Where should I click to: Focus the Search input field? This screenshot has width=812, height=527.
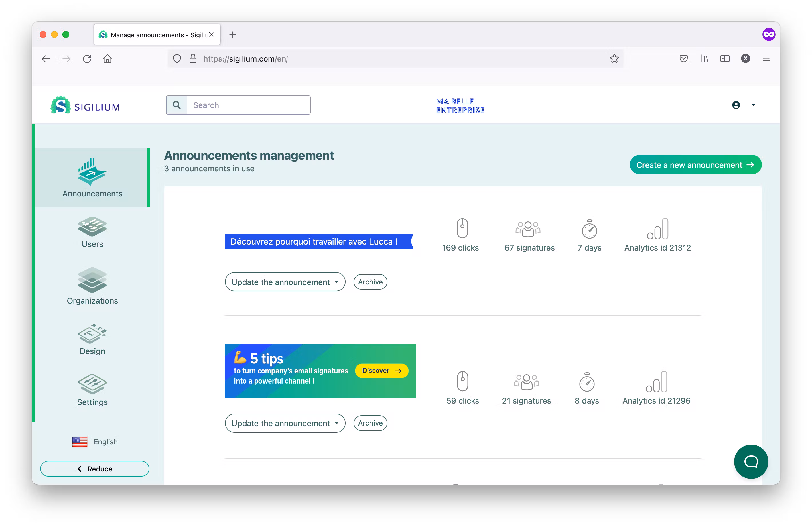248,105
